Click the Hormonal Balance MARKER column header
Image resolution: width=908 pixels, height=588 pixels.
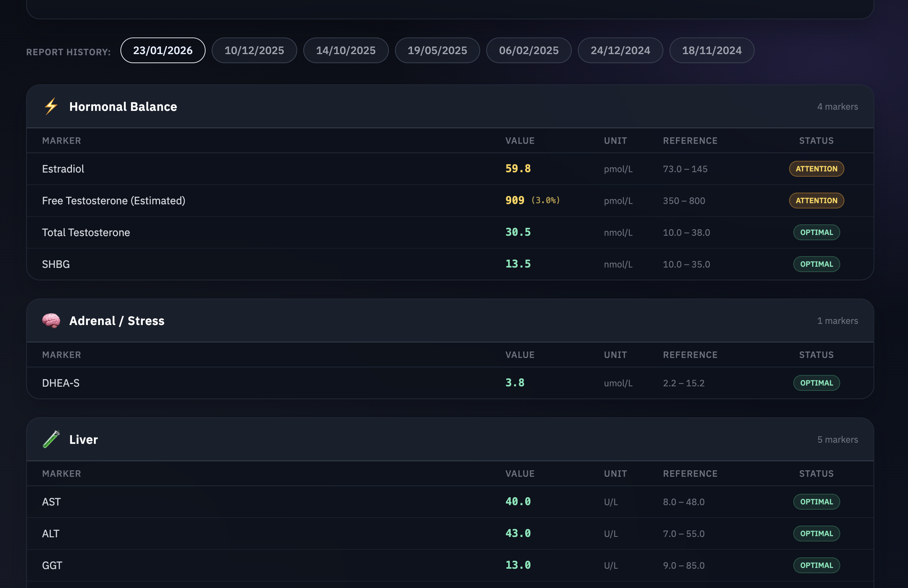(x=61, y=141)
